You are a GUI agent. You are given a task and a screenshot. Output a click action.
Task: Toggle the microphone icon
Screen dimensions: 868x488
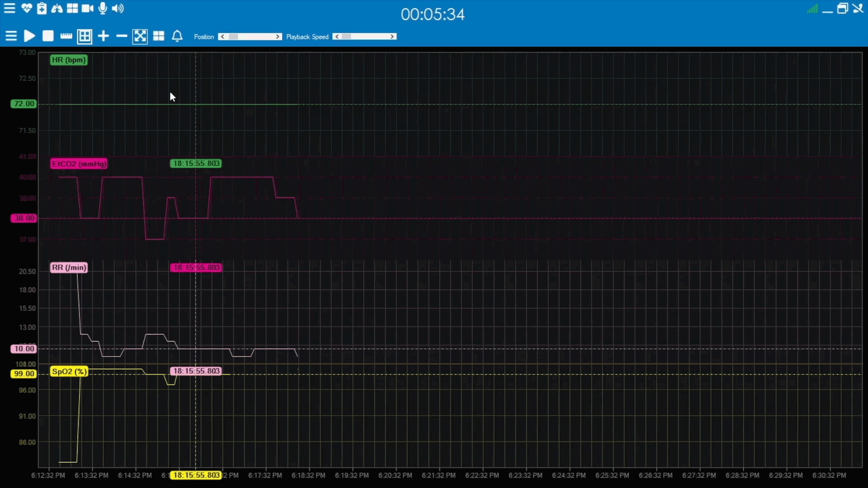(103, 8)
